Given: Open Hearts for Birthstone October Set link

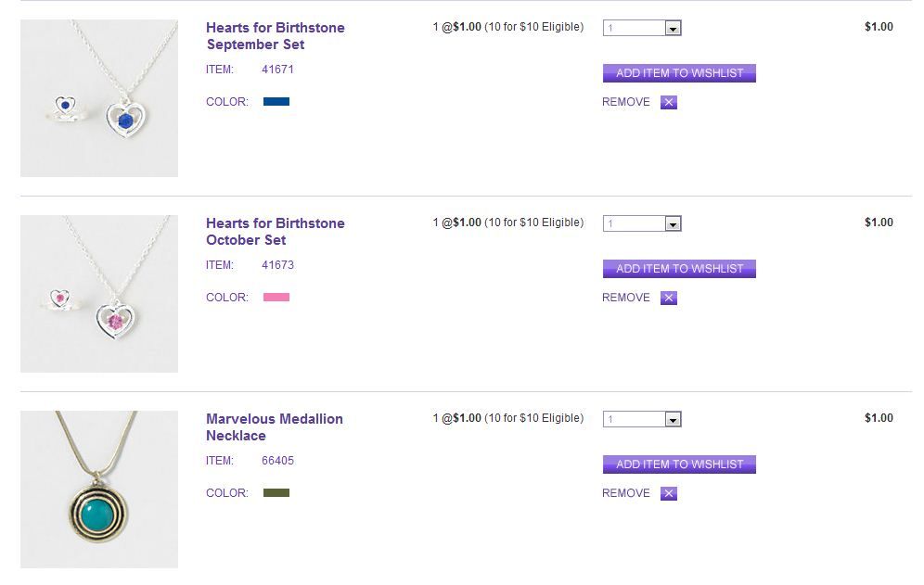Looking at the screenshot, I should point(275,232).
